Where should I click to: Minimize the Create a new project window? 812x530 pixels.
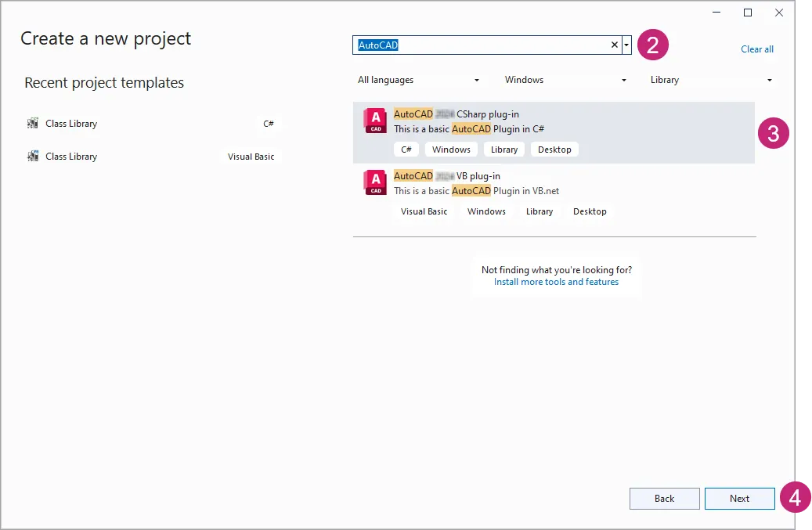[716, 13]
